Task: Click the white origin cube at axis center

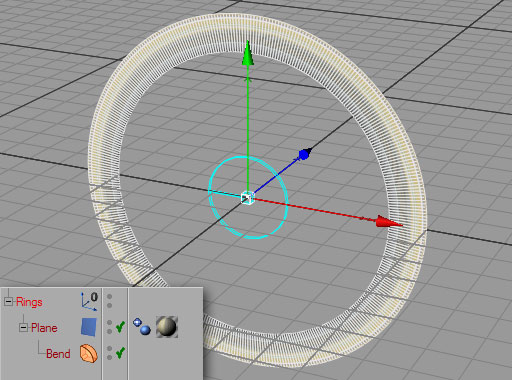Action: click(247, 198)
